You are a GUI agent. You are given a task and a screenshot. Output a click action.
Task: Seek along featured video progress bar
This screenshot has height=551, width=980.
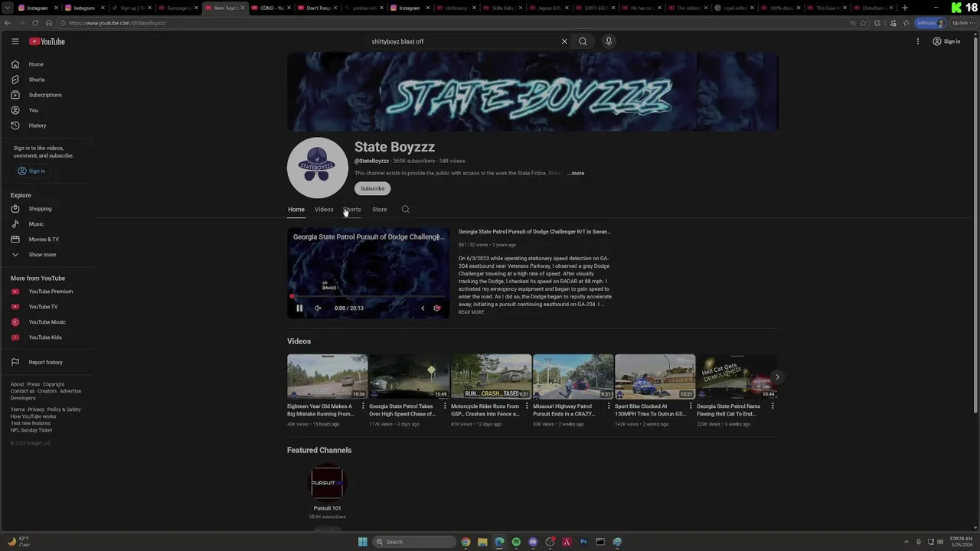click(x=368, y=297)
